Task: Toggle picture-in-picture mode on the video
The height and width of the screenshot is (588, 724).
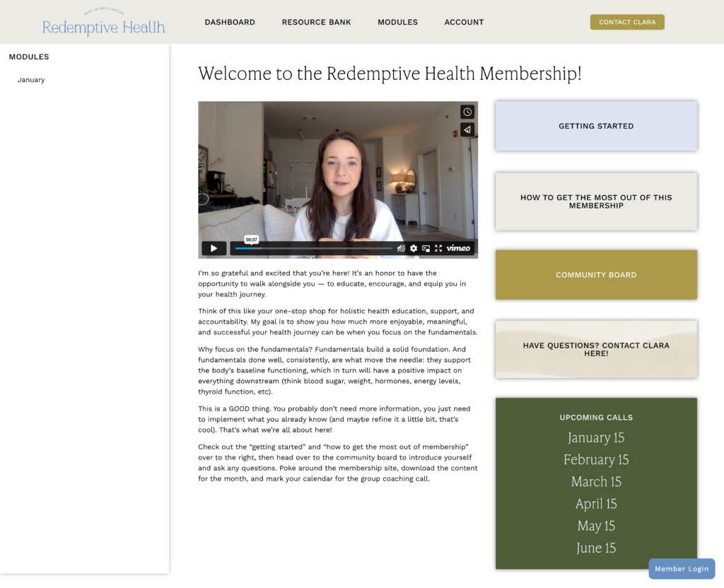Action: click(426, 248)
